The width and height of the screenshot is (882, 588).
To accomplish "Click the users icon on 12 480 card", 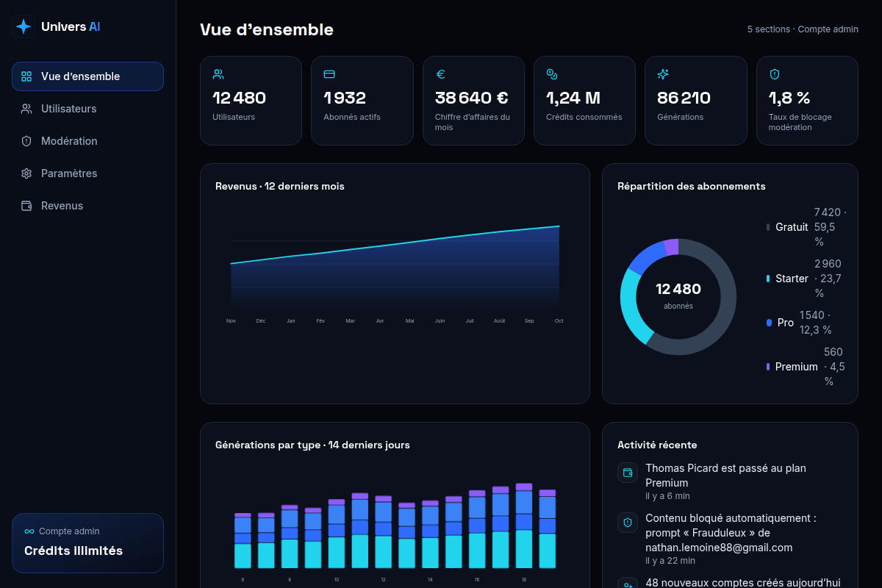I will 218,74.
